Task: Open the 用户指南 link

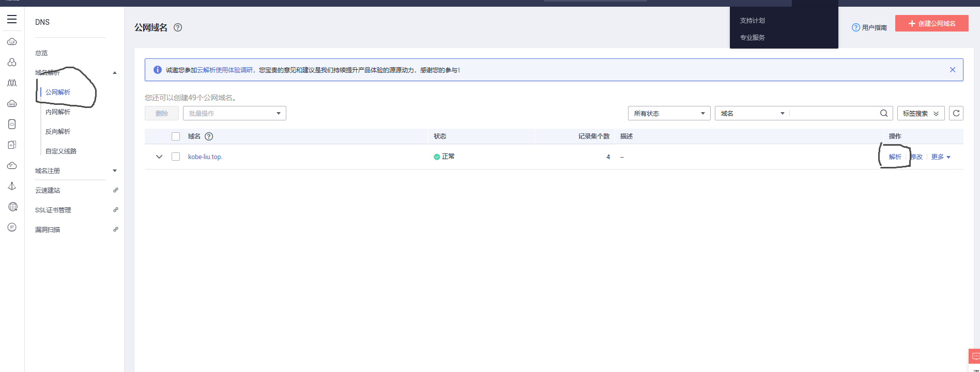Action: point(869,27)
